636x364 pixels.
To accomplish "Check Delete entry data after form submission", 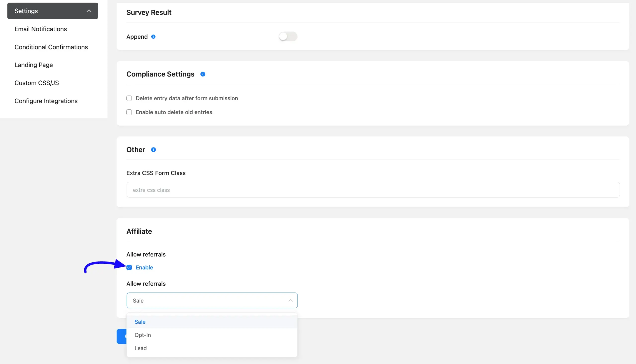I will [x=129, y=98].
